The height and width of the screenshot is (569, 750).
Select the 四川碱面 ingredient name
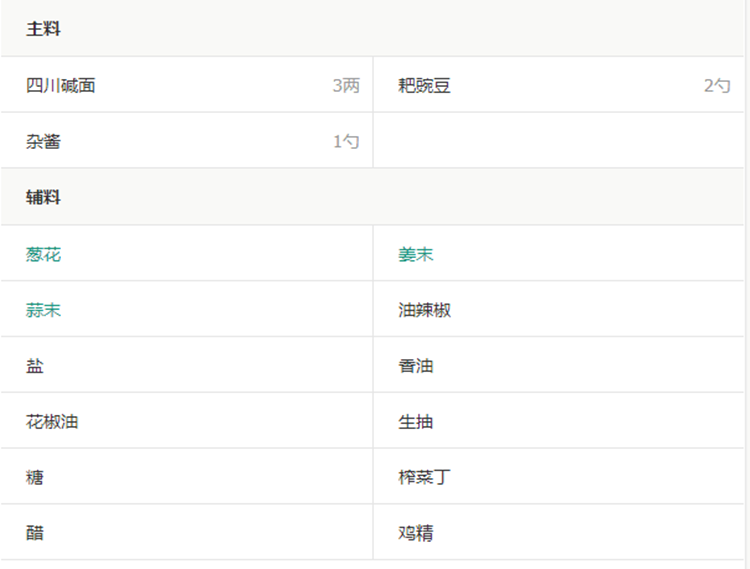coord(61,86)
